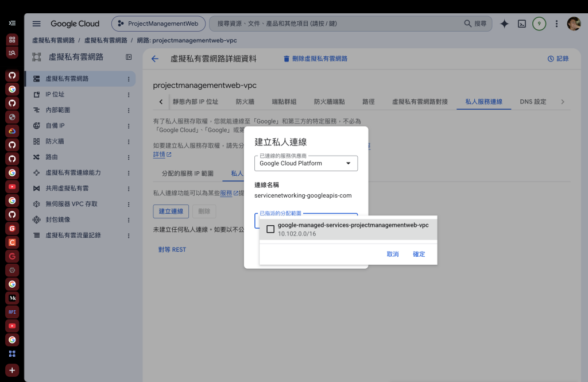Open 封包鏡像 sidebar item
This screenshot has height=382, width=588.
click(80, 219)
